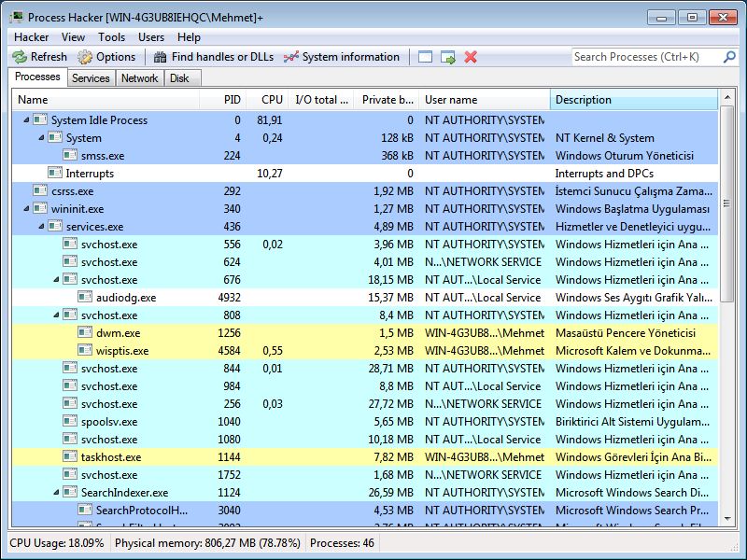
Task: Click the Processes: 46 status entry
Action: [342, 543]
